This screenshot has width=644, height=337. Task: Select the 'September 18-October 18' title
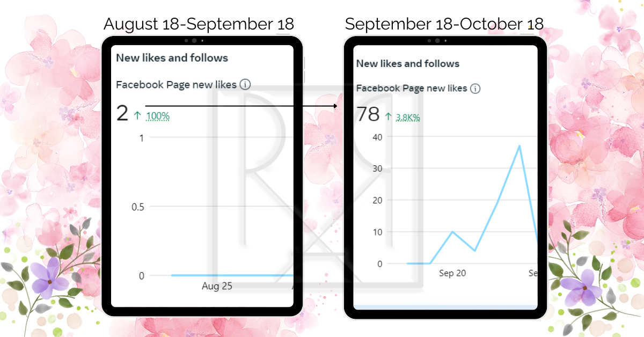444,24
